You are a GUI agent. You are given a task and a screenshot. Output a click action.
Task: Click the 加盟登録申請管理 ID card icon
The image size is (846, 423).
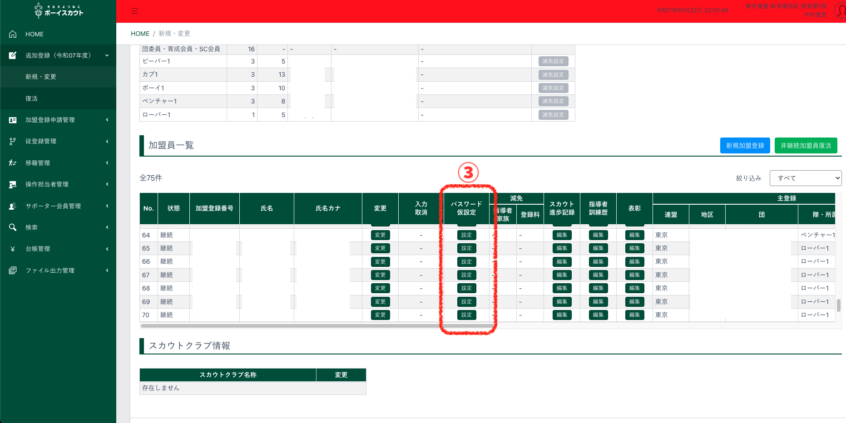11,120
